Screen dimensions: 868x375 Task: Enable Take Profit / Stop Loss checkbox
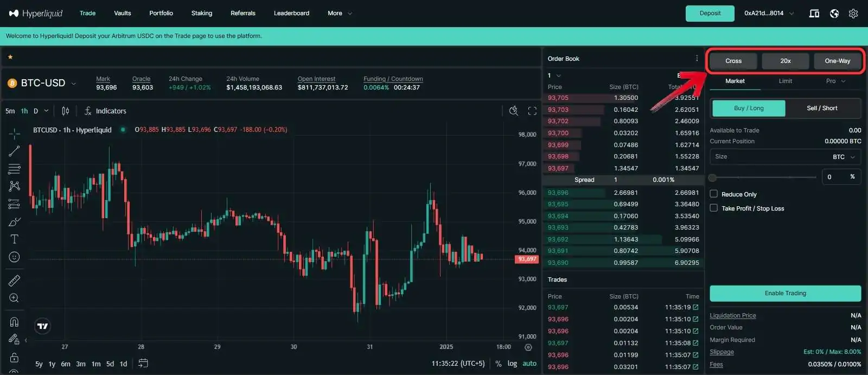(x=714, y=208)
